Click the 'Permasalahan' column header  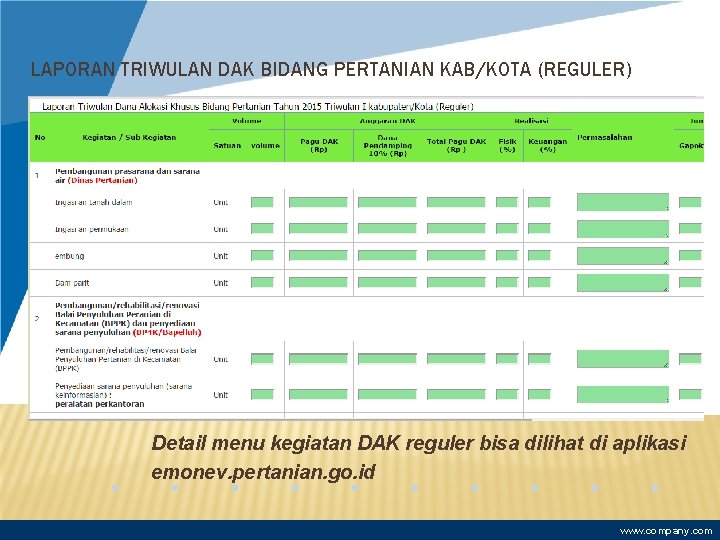[x=604, y=137]
